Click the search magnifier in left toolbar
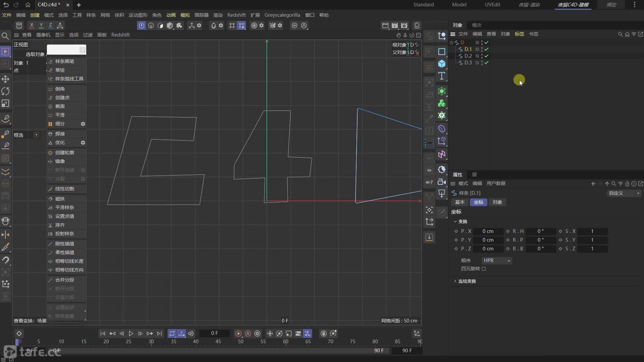 (x=5, y=36)
